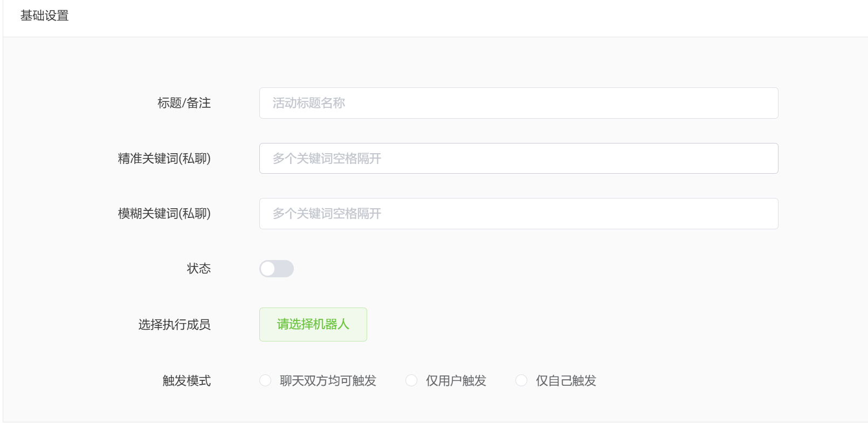Select the 聊天双方均可触发 radio circle
Image resolution: width=868 pixels, height=444 pixels.
click(265, 380)
